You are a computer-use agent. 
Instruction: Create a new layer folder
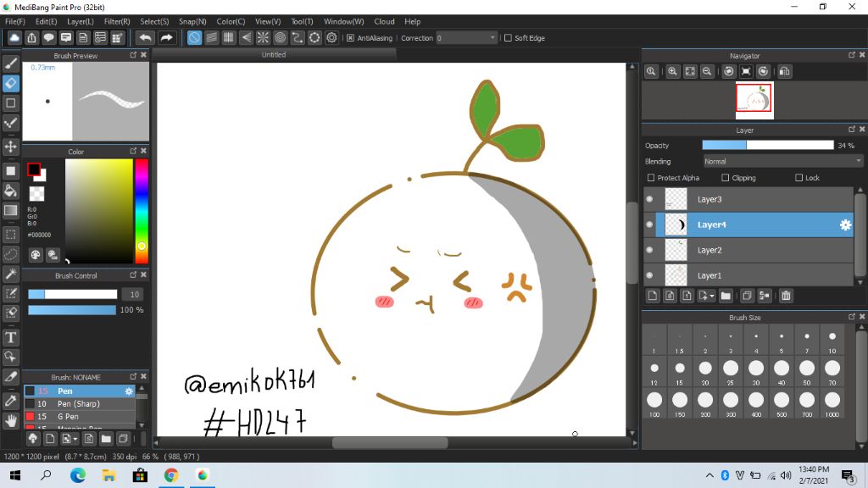point(726,296)
